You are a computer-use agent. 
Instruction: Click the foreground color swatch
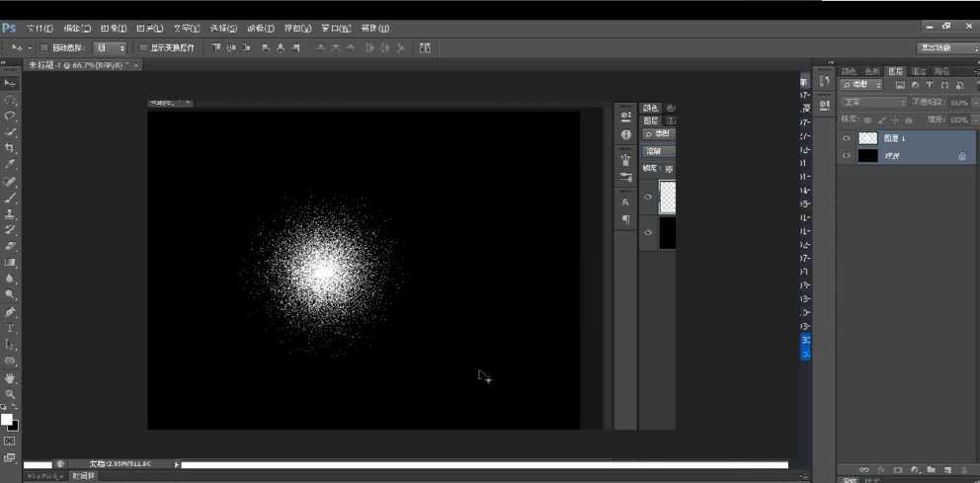tap(7, 420)
